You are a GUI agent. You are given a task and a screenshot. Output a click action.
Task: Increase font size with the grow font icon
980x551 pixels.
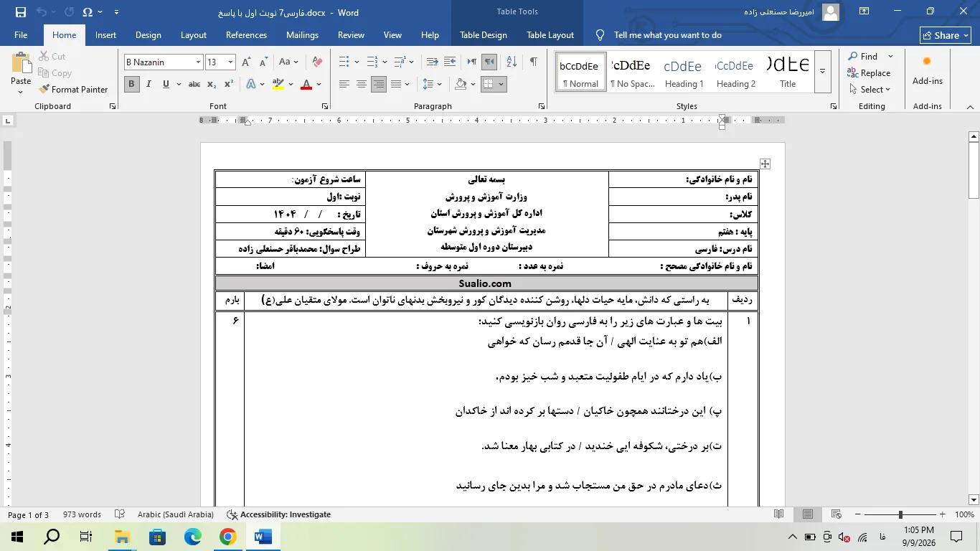click(247, 62)
